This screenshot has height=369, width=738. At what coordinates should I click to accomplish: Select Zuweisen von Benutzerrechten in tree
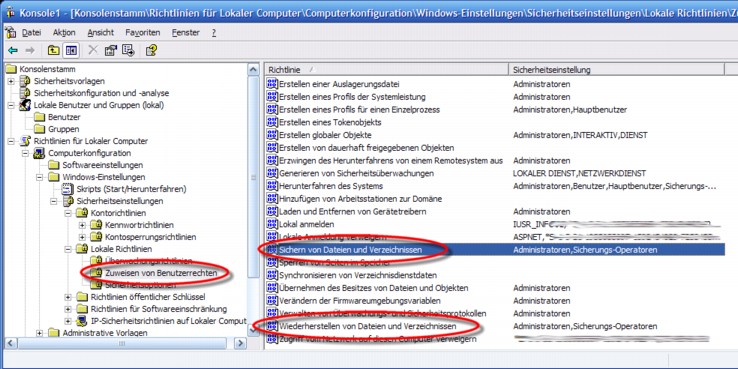point(161,273)
